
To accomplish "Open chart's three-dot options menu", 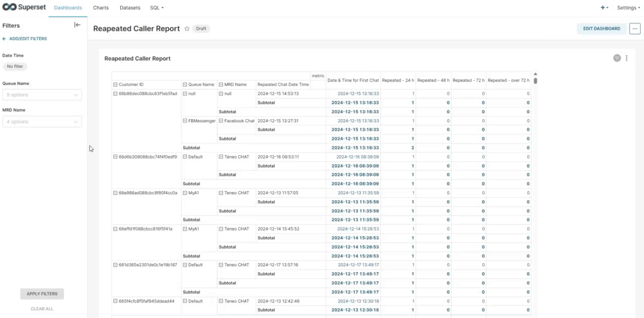I will pyautogui.click(x=627, y=58).
